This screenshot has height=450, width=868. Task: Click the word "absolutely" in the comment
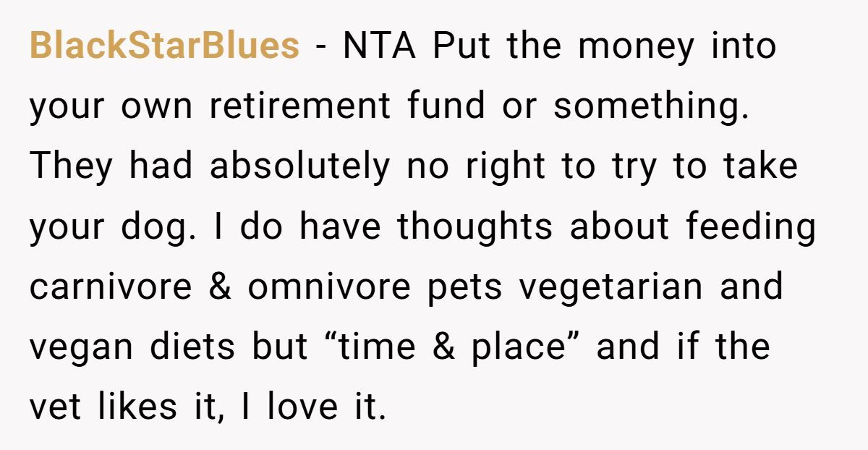[299, 167]
